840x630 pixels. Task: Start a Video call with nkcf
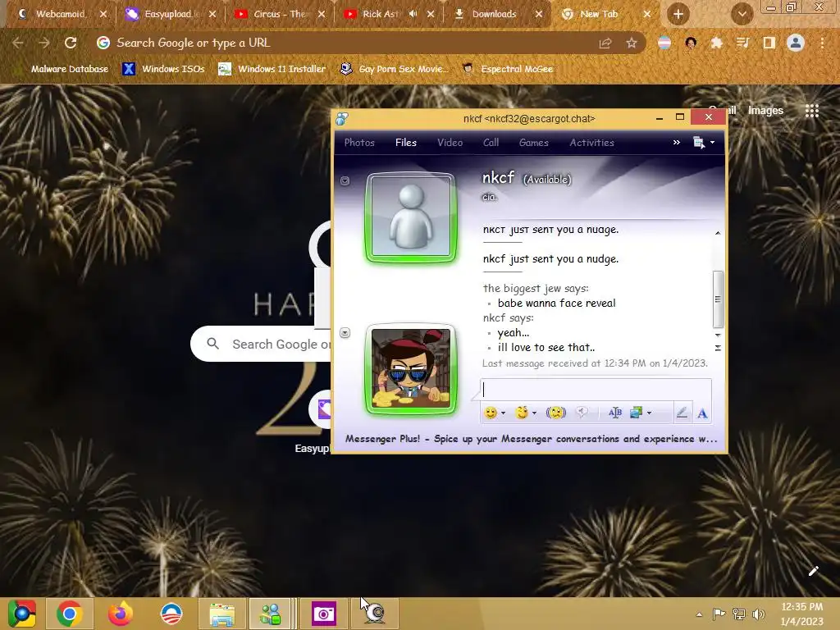(450, 143)
